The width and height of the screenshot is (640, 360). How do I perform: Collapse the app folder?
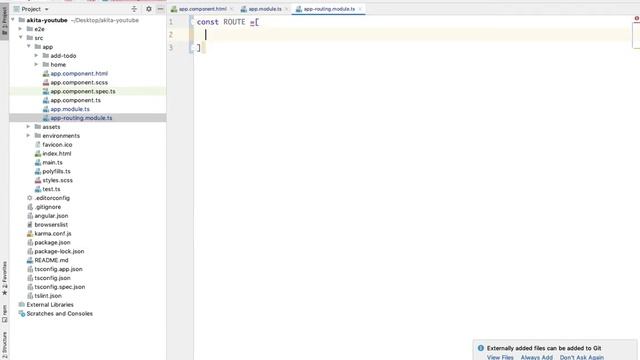coord(29,47)
